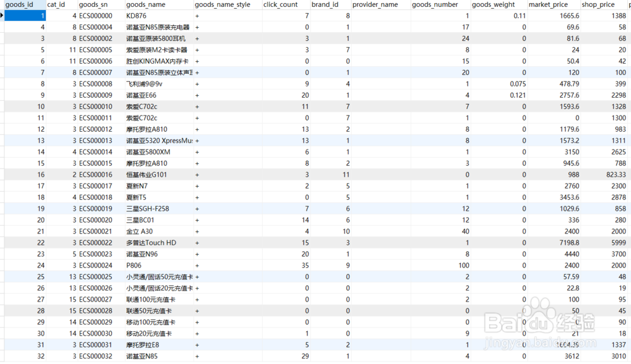Viewport: 631px width, 364px height.
Task: Click the ECS000005 cell
Action: [x=101, y=50]
